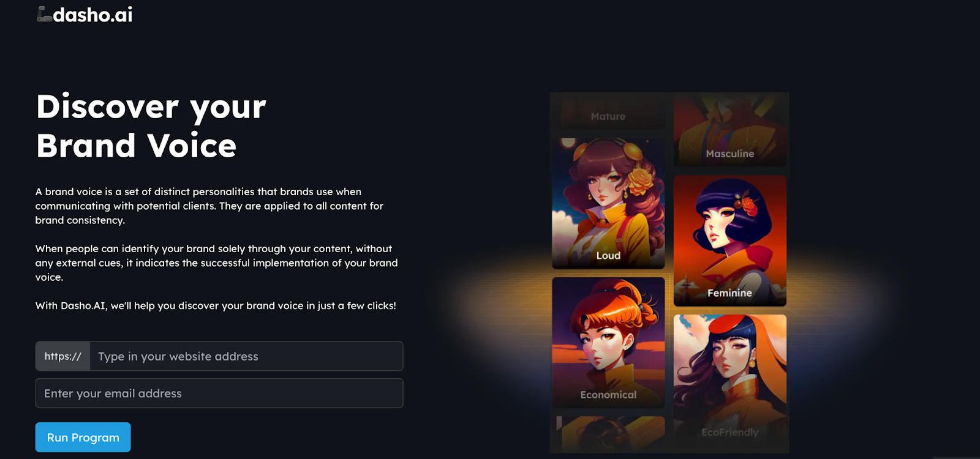Click the paragraph defining a brand voice

point(209,206)
